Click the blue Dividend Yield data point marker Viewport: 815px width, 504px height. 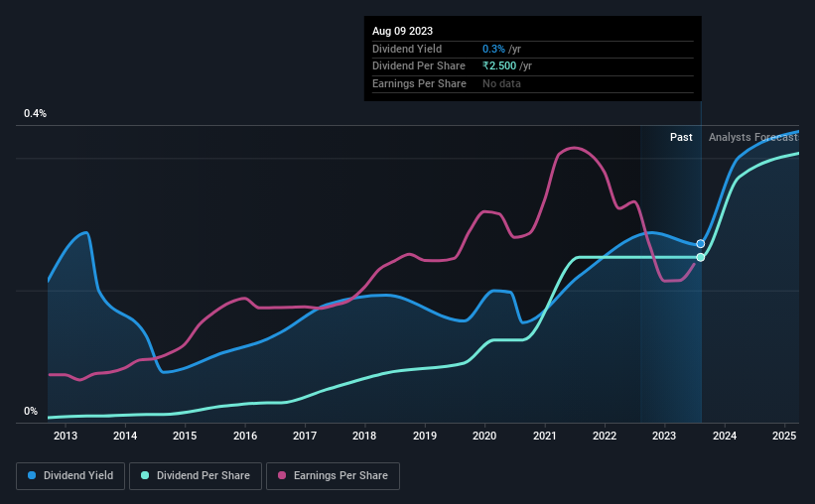pos(701,244)
